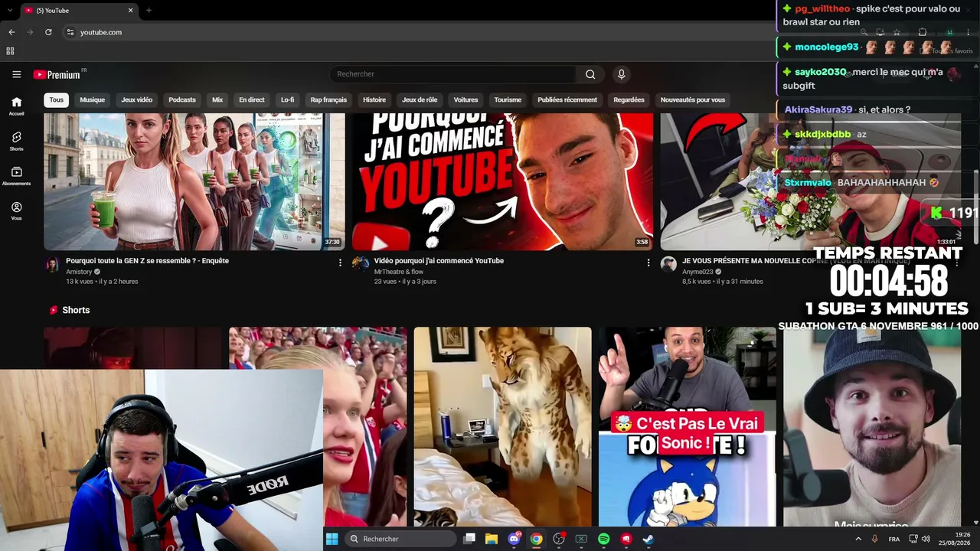
Task: Open Xbox Game Bar on taskbar
Action: 581,539
